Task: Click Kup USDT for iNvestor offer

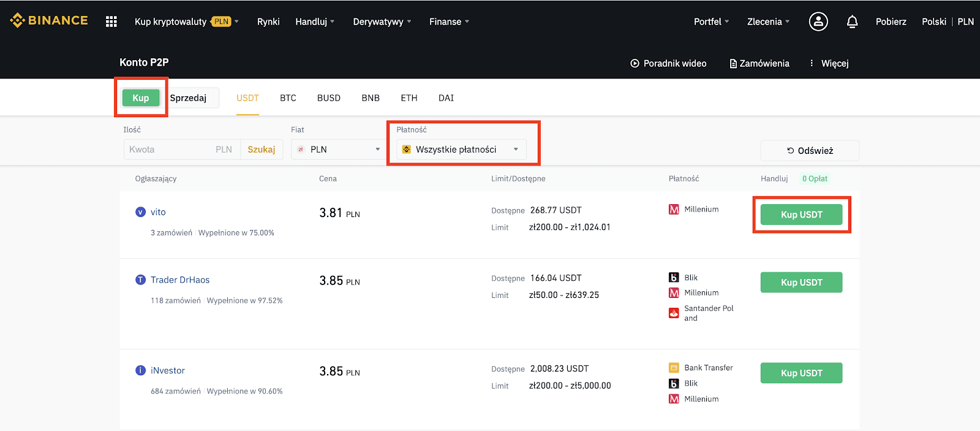Action: point(801,373)
